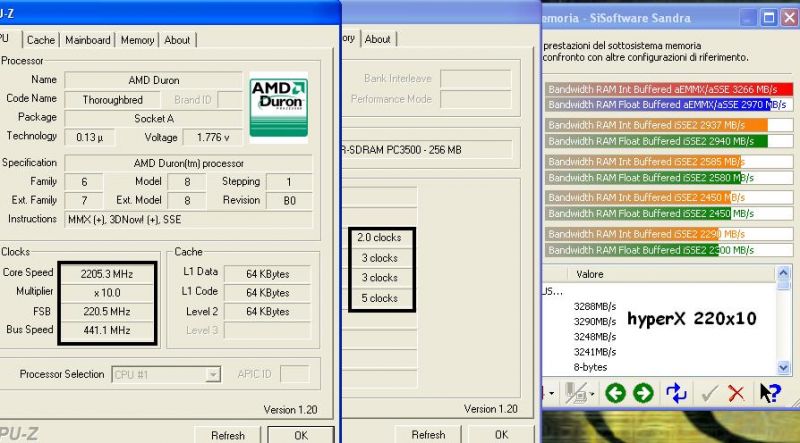Click the 8-bytes value in Sandra list
Viewport: 800px width, 443px height.
(x=590, y=367)
